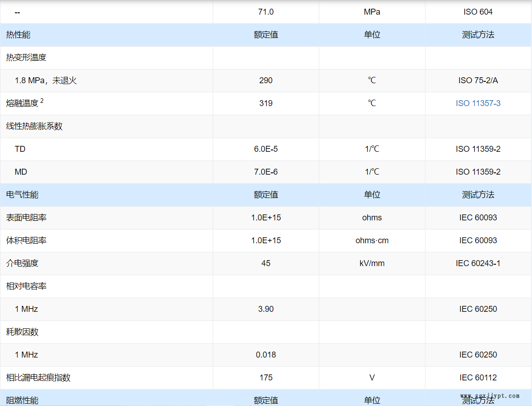The width and height of the screenshot is (532, 406).
Task: Click the 3.90 relative permittivity value
Action: point(266,309)
